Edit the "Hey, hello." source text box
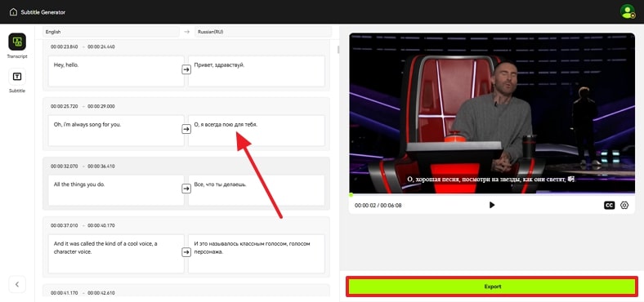 pos(116,71)
